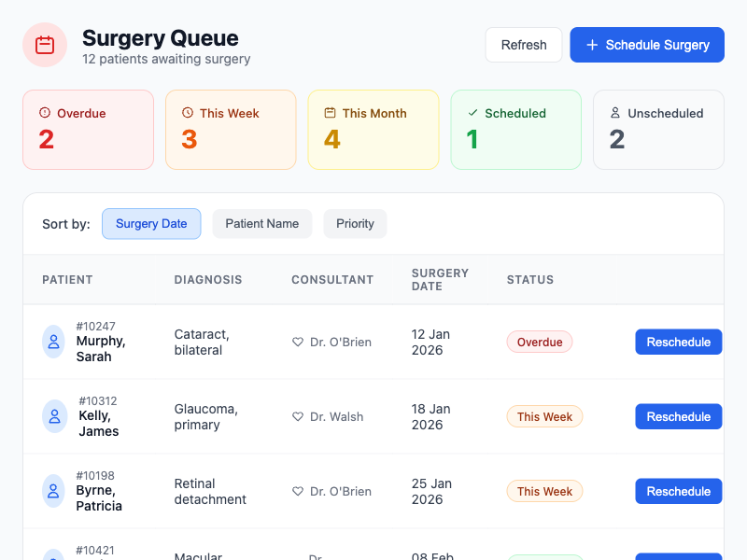Select the Surgery Date sort option
Image resolution: width=747 pixels, height=560 pixels.
151,223
